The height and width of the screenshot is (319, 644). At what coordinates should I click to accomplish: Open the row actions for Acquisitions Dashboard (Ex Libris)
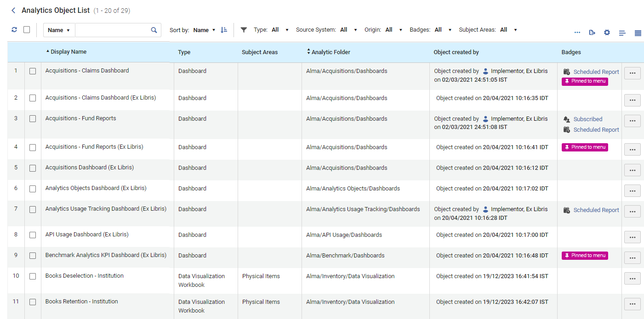coord(633,170)
